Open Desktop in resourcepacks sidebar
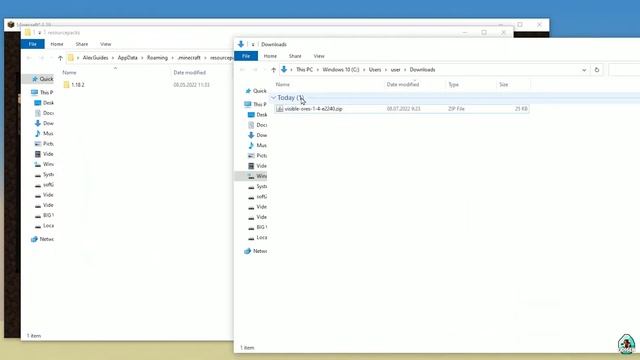This screenshot has height=360, width=640. (44, 103)
